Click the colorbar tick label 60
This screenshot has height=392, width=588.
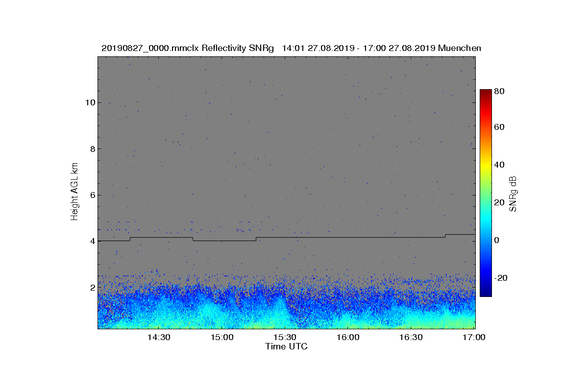500,127
